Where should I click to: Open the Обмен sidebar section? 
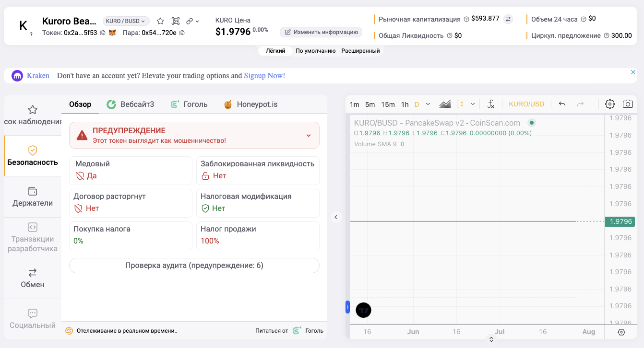pos(33,278)
